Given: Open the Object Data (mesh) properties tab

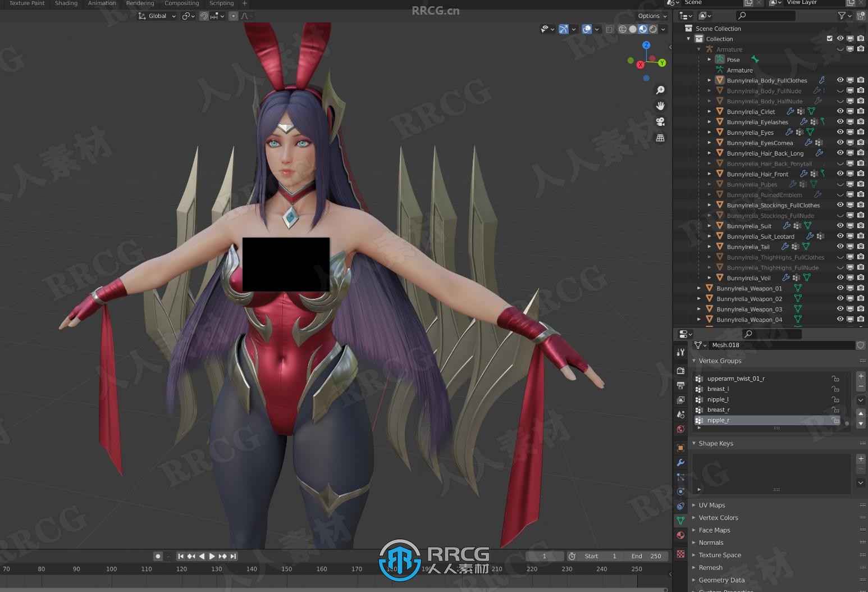Looking at the screenshot, I should click(x=680, y=521).
